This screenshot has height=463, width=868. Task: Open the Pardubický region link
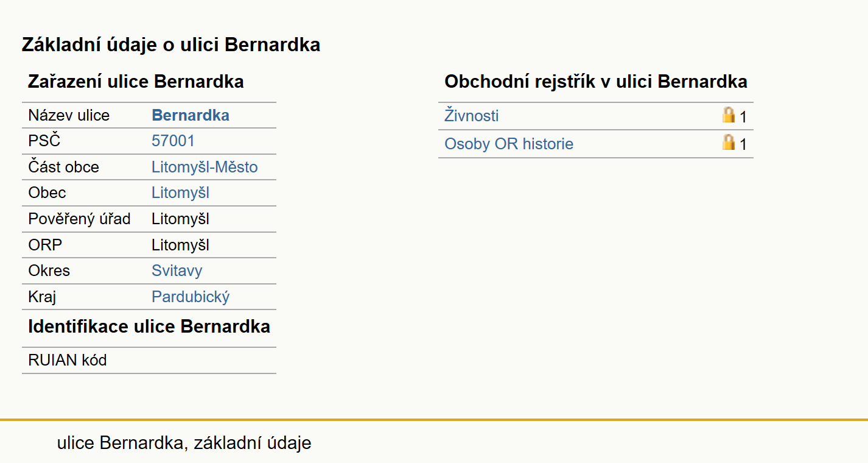coord(191,297)
